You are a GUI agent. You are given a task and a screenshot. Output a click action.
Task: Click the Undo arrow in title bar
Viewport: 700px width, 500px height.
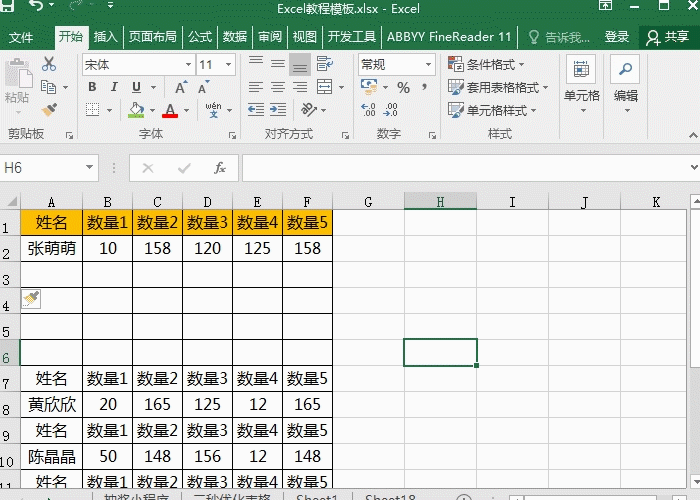tap(37, 9)
